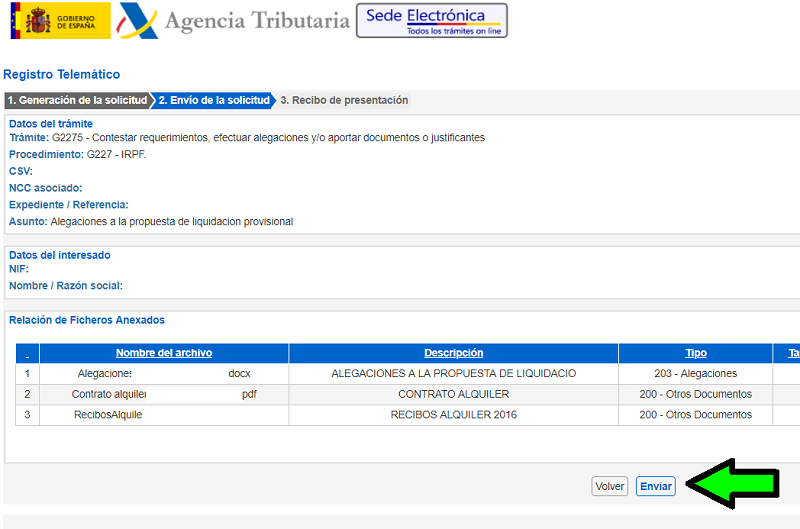Select step 2 Envío de la solicitud
This screenshot has width=800, height=529.
[213, 100]
